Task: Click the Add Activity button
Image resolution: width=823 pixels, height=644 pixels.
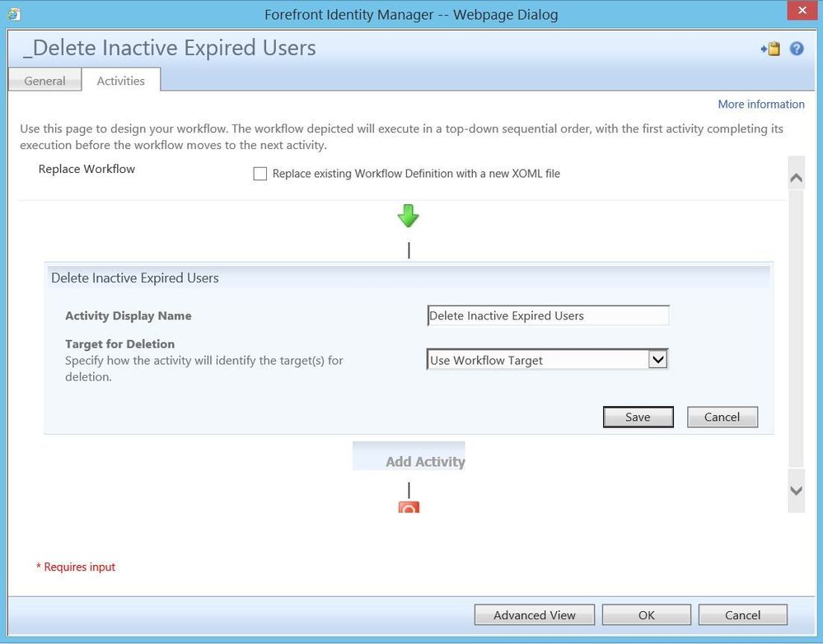Action: click(409, 456)
